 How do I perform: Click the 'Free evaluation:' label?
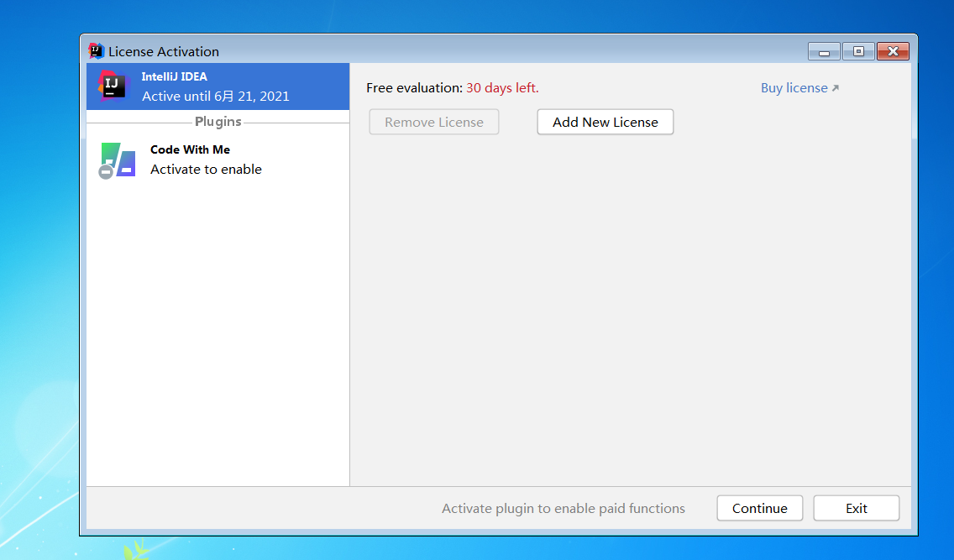coord(414,88)
